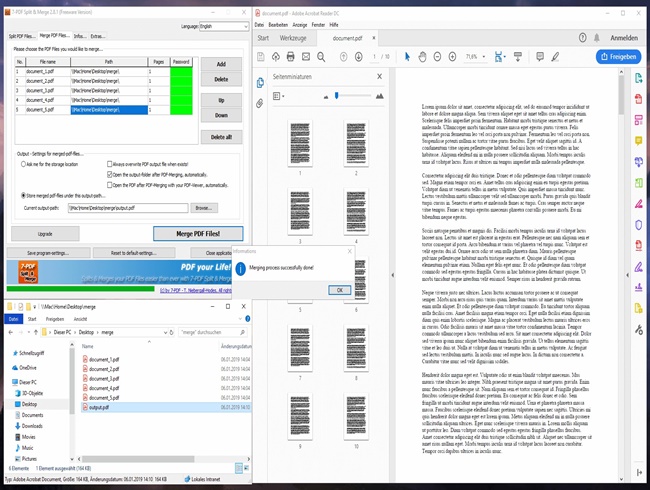Click the pen highlight icon in toolbar
The width and height of the screenshot is (650, 490).
click(x=555, y=57)
